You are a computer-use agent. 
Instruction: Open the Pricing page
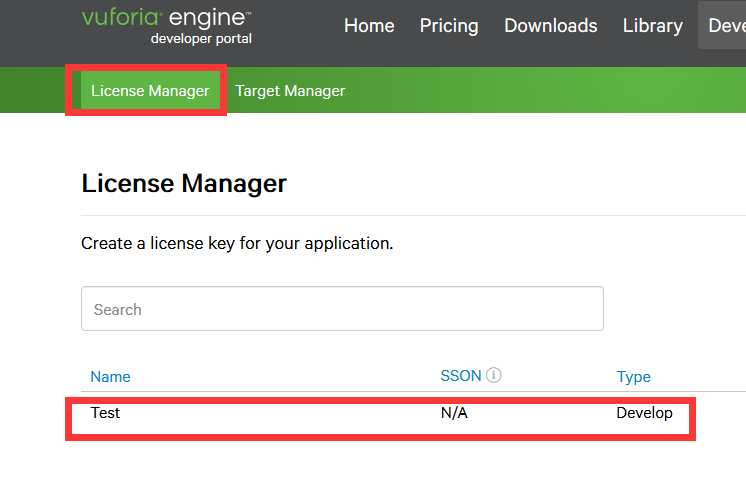pyautogui.click(x=449, y=26)
